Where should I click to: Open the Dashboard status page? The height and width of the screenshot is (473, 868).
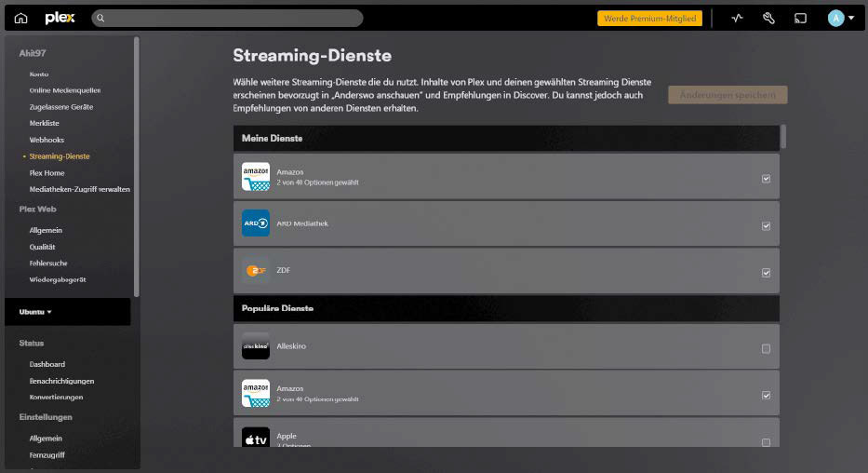pos(47,364)
